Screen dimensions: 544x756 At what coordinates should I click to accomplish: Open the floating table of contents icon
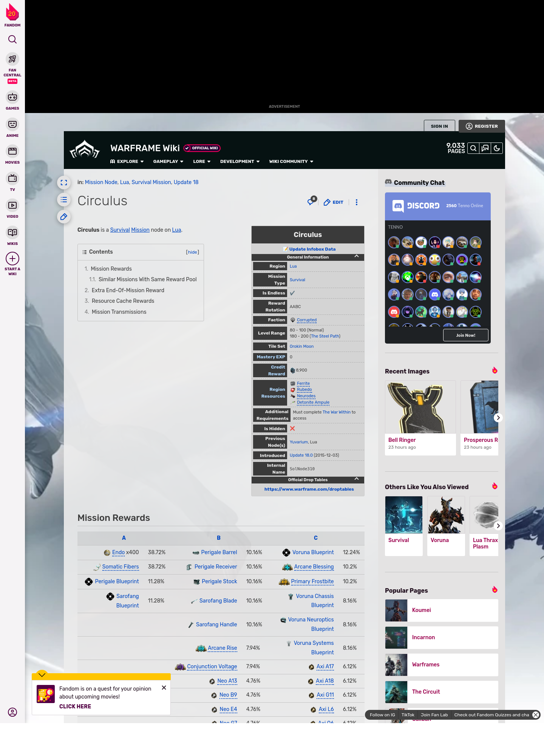pos(64,200)
